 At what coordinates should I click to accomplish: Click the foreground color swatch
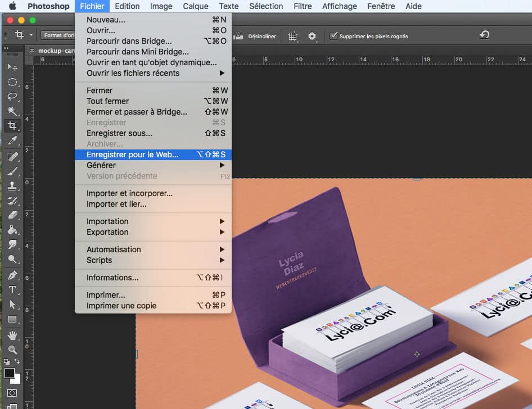tap(10, 373)
